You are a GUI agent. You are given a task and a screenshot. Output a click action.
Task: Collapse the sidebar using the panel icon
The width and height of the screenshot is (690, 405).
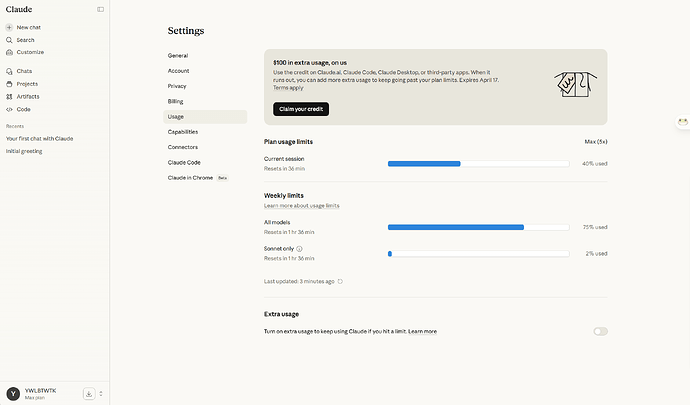tap(100, 9)
